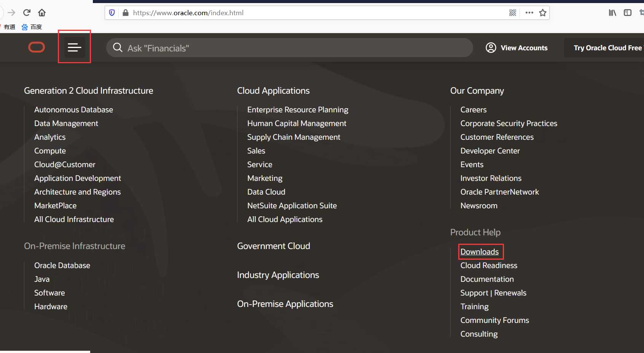The height and width of the screenshot is (353, 644).
Task: Open All Cloud Infrastructure link
Action: coord(74,219)
